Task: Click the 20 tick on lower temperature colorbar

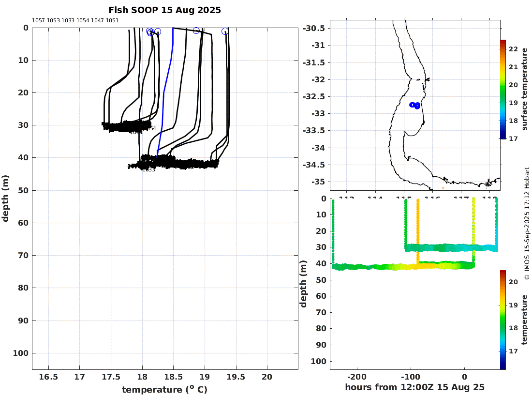Action: (514, 282)
